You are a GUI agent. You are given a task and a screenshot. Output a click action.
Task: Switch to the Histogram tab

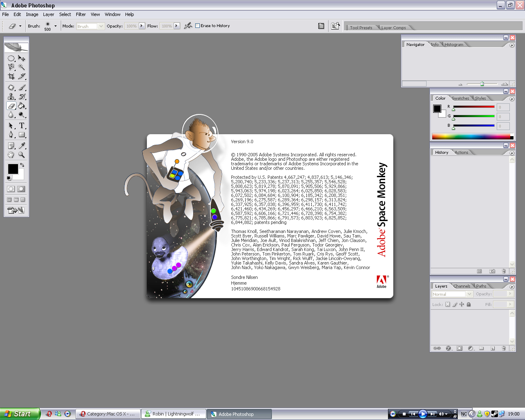tap(454, 45)
